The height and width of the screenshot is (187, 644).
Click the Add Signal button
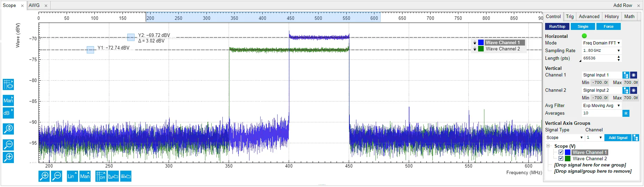618,138
